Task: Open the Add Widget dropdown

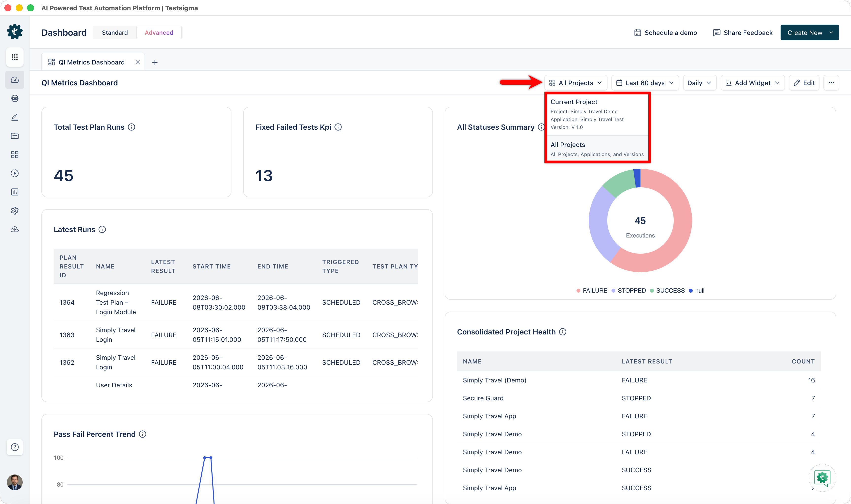Action: point(753,83)
